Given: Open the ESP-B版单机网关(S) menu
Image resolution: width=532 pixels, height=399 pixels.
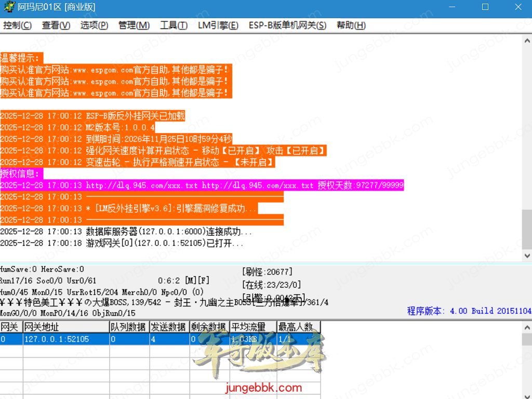Looking at the screenshot, I should 287,25.
